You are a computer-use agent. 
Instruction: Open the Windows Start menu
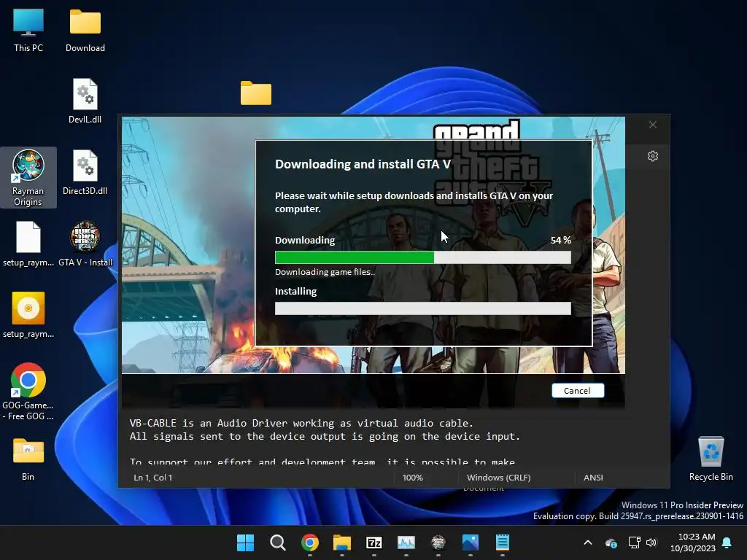tap(245, 542)
